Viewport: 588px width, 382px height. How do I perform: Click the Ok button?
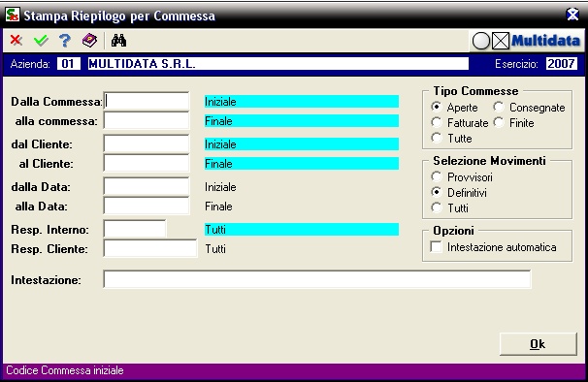[539, 344]
